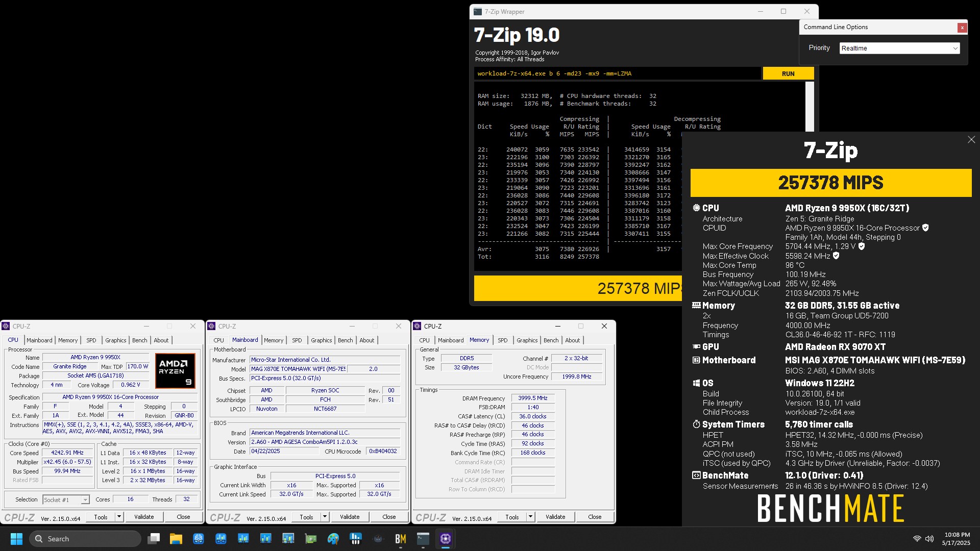Open the Geekbench AI brain icon on taskbar

coord(199,539)
